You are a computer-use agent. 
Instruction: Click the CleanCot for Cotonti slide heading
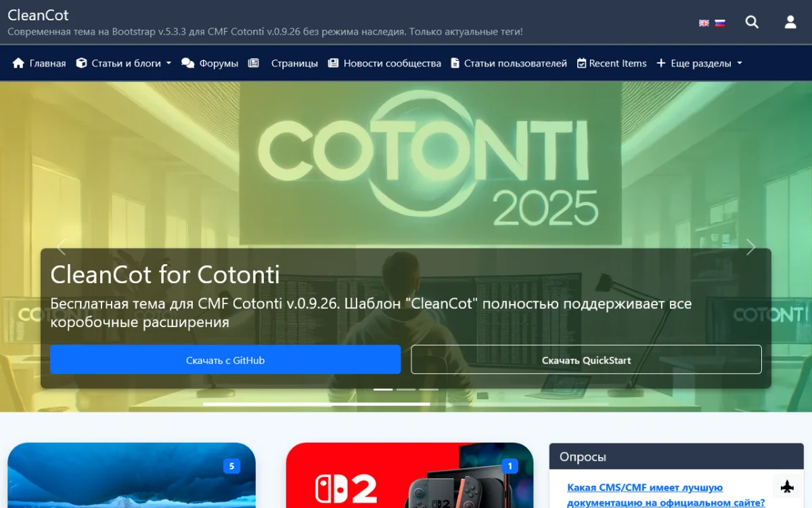[165, 274]
